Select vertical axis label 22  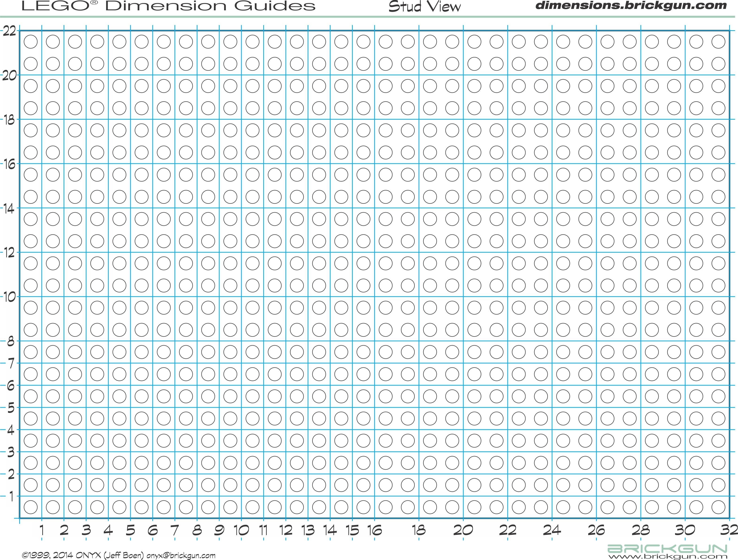[x=9, y=31]
